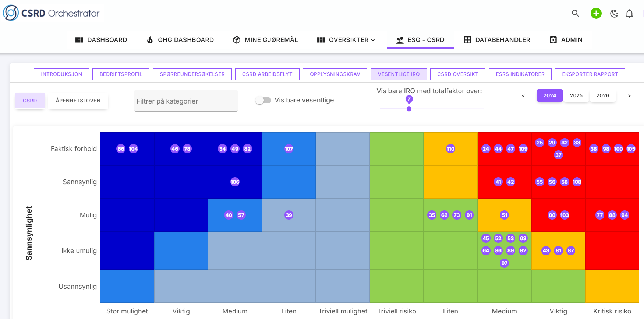Open IRO bubble 106

click(x=235, y=182)
